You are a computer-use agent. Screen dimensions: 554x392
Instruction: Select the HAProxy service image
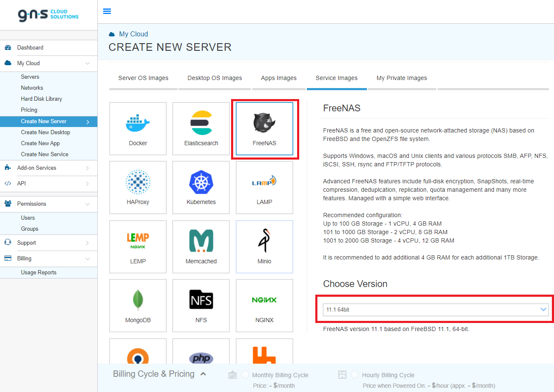[x=138, y=188]
